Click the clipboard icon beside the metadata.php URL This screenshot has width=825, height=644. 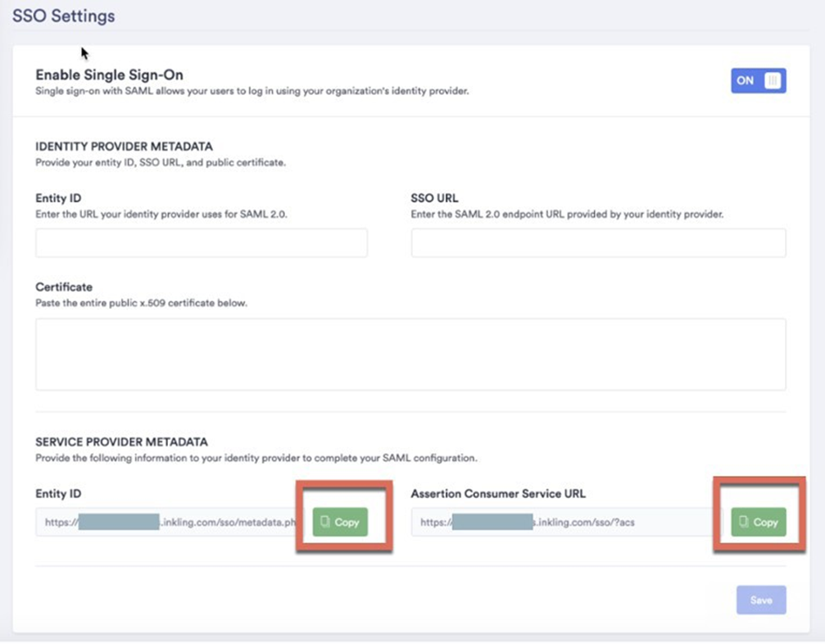tap(325, 522)
